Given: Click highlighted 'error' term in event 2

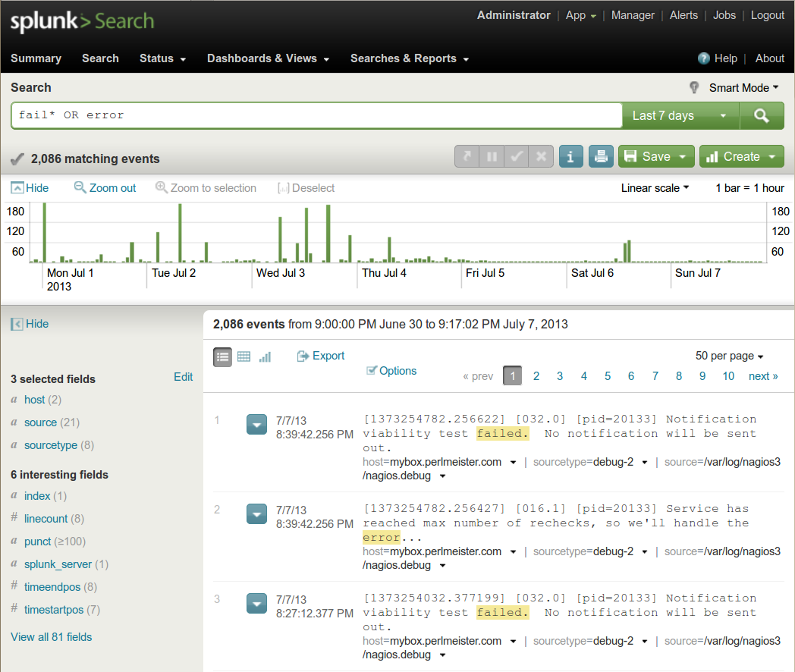Looking at the screenshot, I should pyautogui.click(x=382, y=537).
